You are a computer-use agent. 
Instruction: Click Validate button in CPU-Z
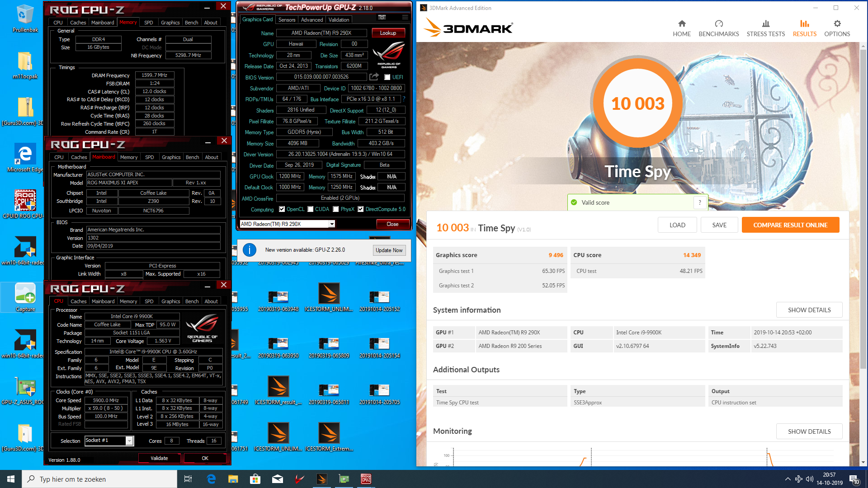pyautogui.click(x=159, y=458)
